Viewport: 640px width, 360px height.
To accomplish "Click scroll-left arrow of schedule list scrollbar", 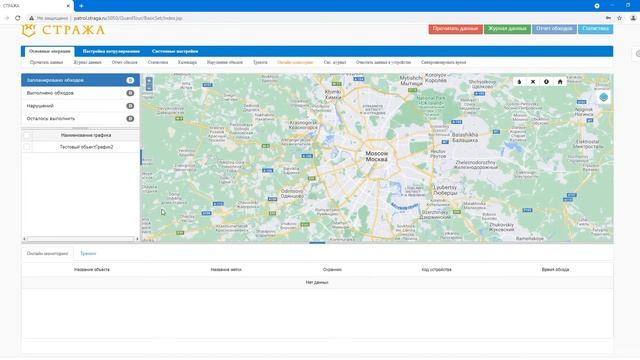I will coord(24,239).
